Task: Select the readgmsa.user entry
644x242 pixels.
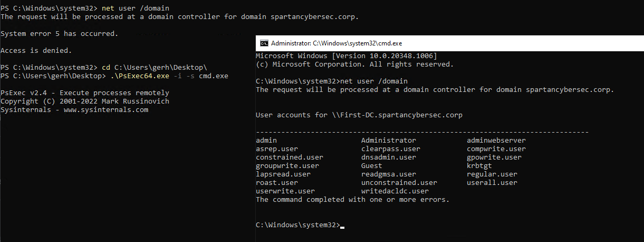Action: tap(389, 174)
